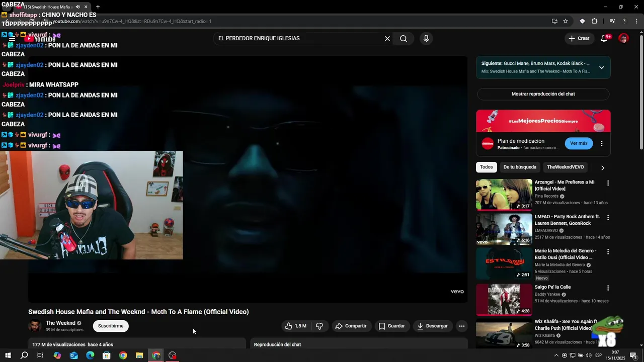The height and width of the screenshot is (362, 644).
Task: Mute the tab via speaker icon
Action: pos(77,7)
